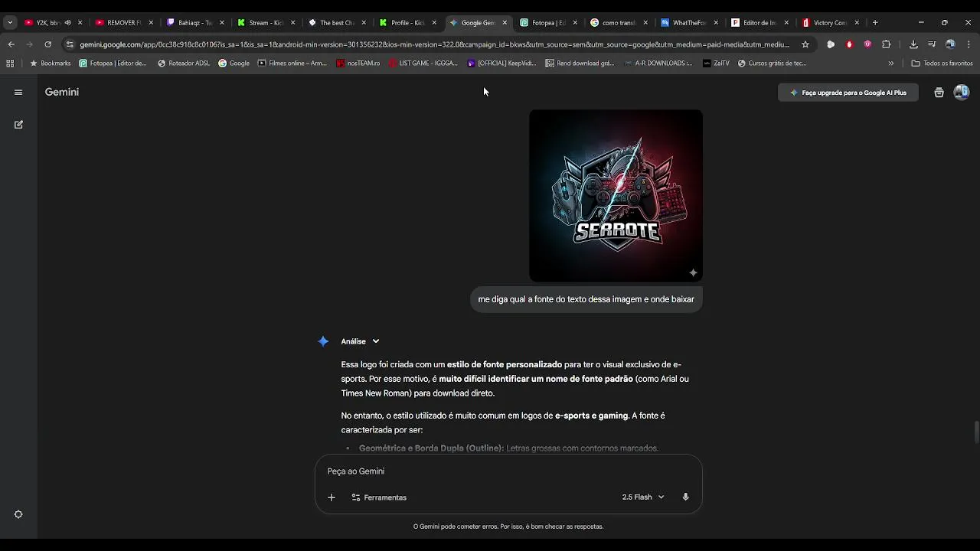This screenshot has height=551, width=980.
Task: Switch to the Profile - Kick tab
Action: 407,23
